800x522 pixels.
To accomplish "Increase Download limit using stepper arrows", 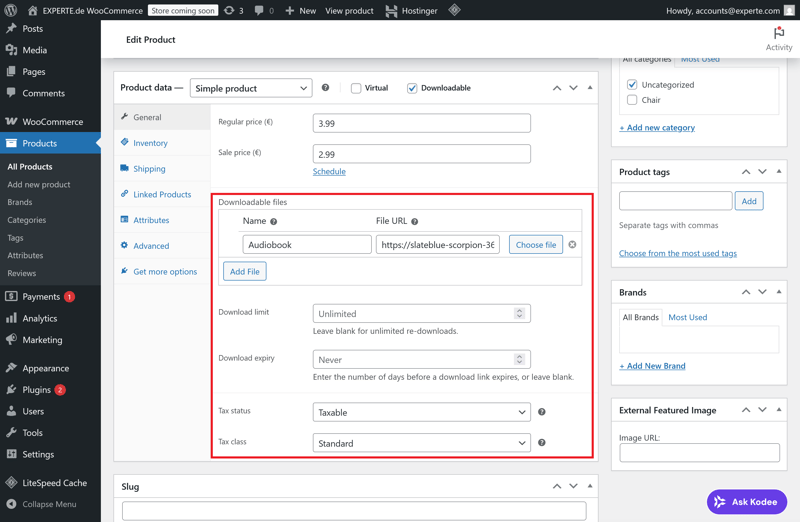I will (519, 310).
